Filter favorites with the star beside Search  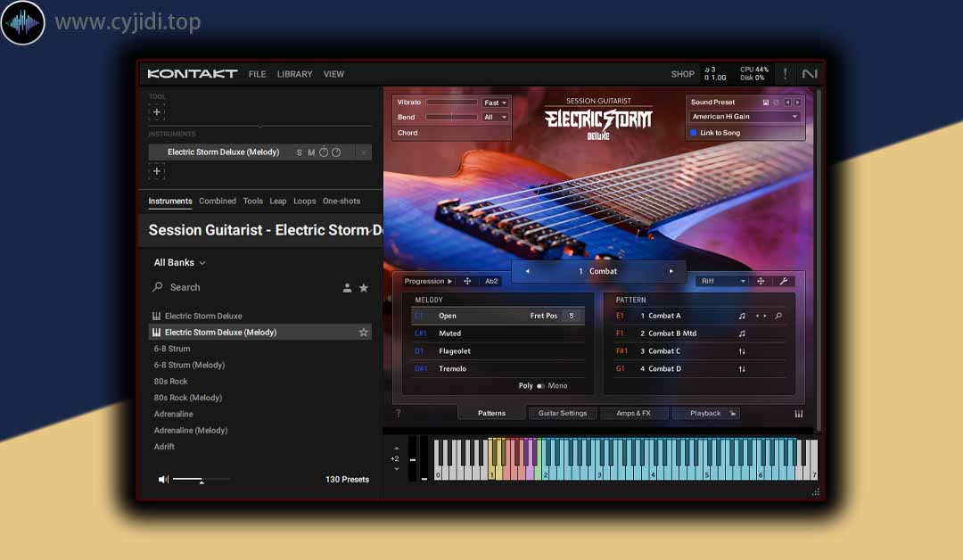pos(364,287)
